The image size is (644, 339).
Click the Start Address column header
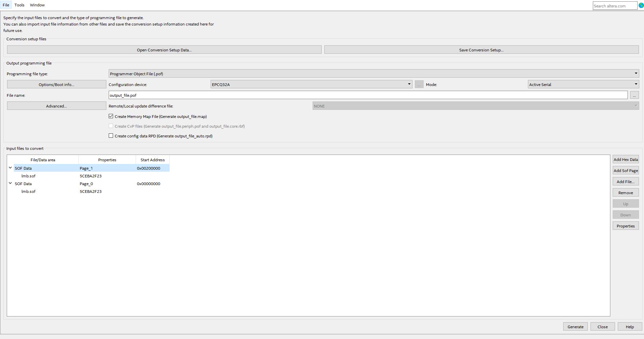coord(152,160)
